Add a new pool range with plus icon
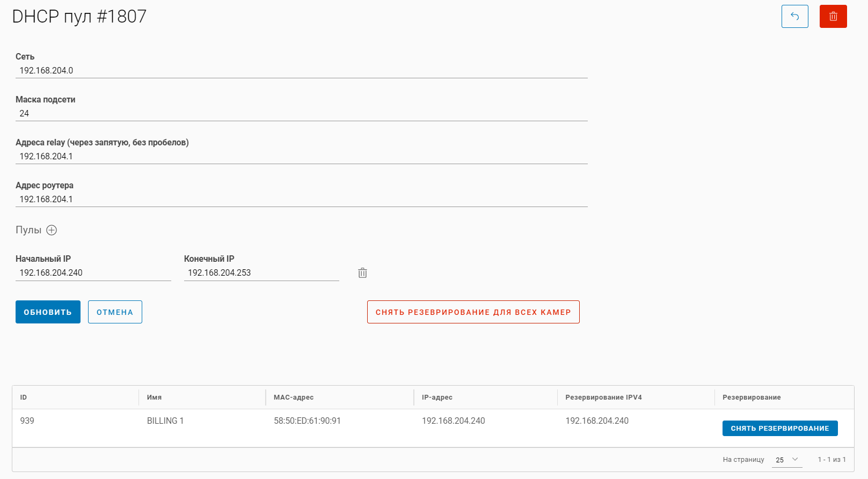This screenshot has width=868, height=479. [52, 230]
